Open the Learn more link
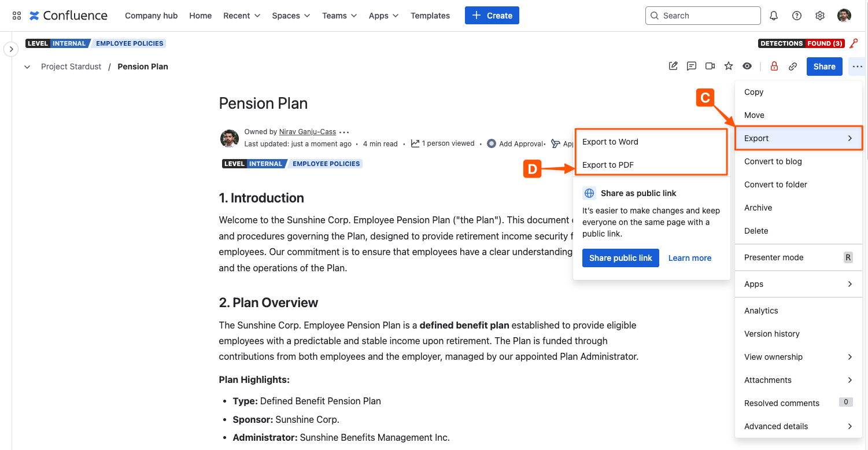 (690, 258)
